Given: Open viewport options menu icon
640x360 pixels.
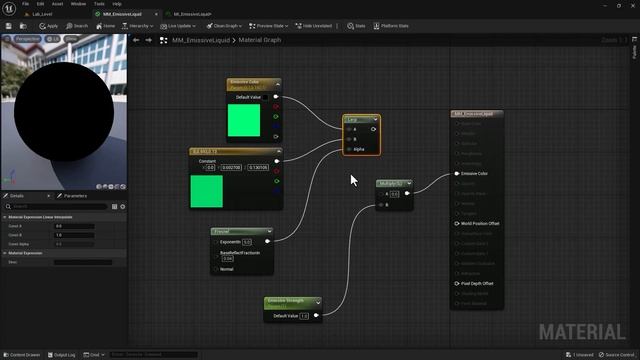Looking at the screenshot, I should tap(7, 39).
